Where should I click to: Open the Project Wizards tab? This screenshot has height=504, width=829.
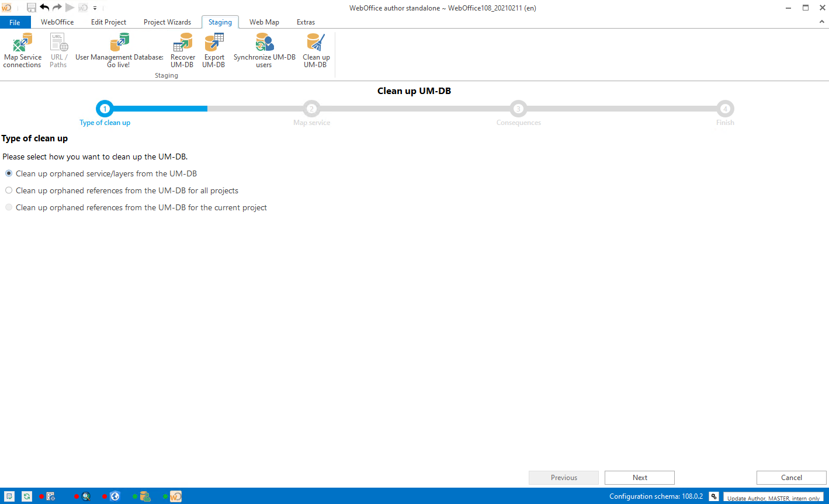click(x=168, y=22)
